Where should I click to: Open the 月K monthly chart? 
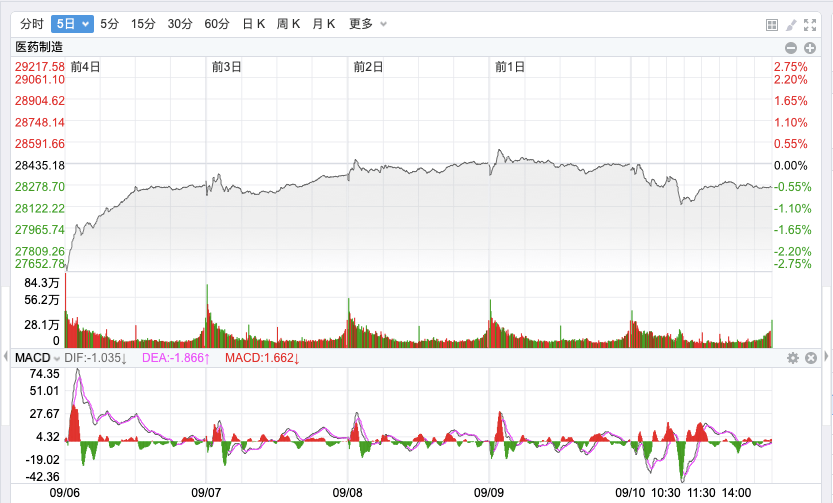[x=324, y=23]
